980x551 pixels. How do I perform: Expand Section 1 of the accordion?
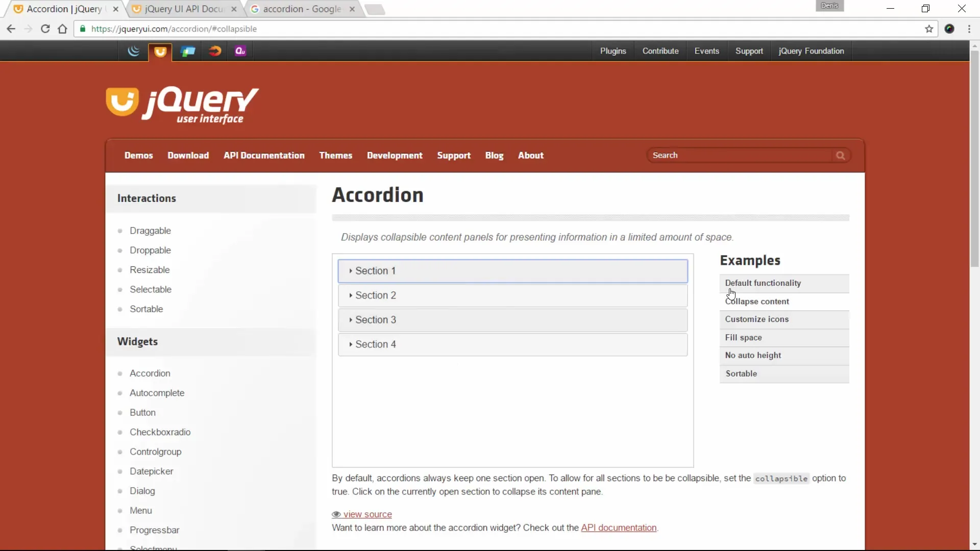tap(512, 271)
